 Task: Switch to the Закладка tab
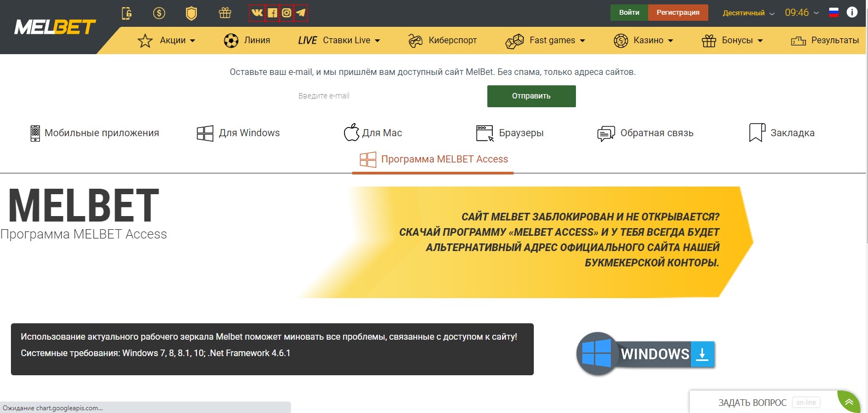782,132
